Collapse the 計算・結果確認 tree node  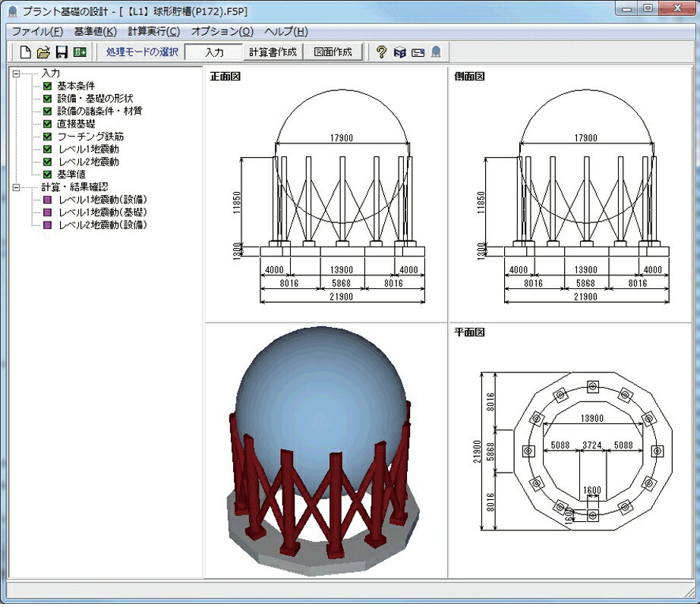(x=17, y=187)
